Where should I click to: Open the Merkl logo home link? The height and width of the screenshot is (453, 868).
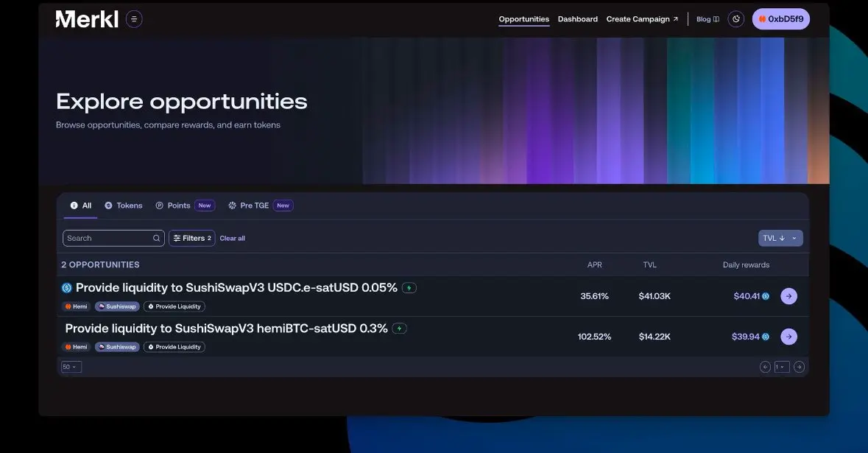pyautogui.click(x=87, y=19)
